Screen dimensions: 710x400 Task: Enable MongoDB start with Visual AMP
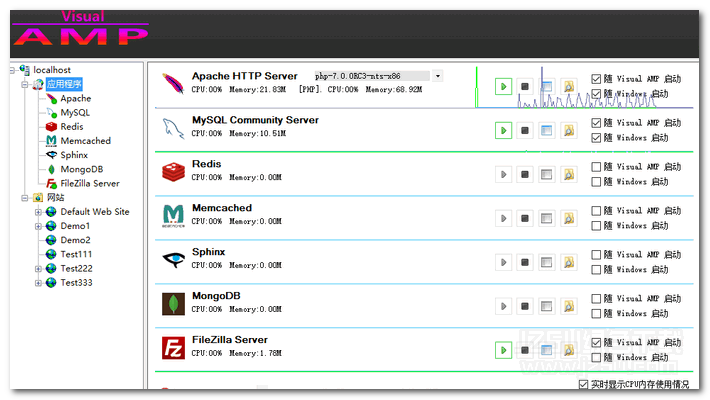[x=596, y=299]
